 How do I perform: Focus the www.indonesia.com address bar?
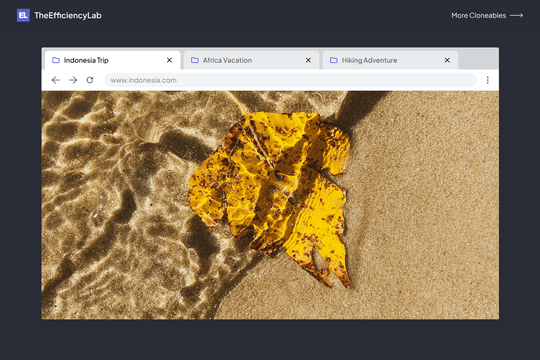[x=290, y=80]
